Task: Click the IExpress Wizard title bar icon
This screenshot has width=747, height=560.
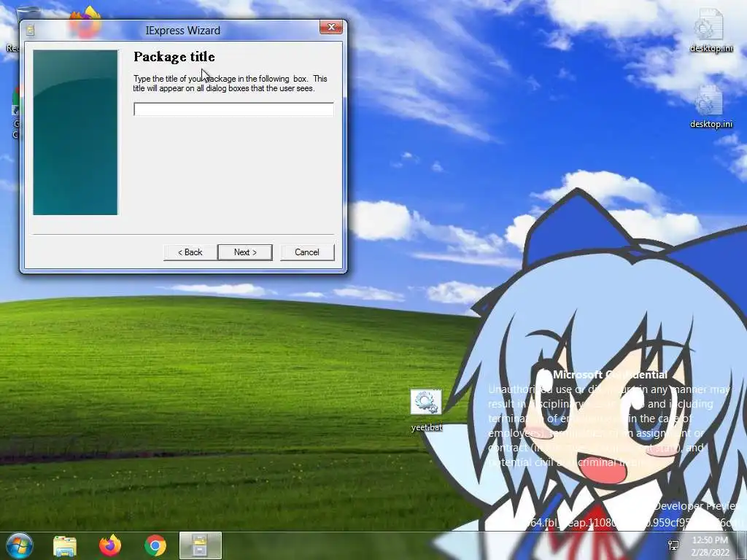Action: (31, 31)
